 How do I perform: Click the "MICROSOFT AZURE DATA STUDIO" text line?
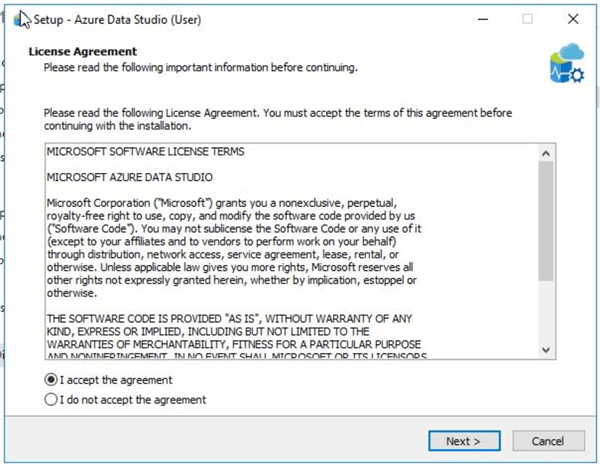[129, 177]
